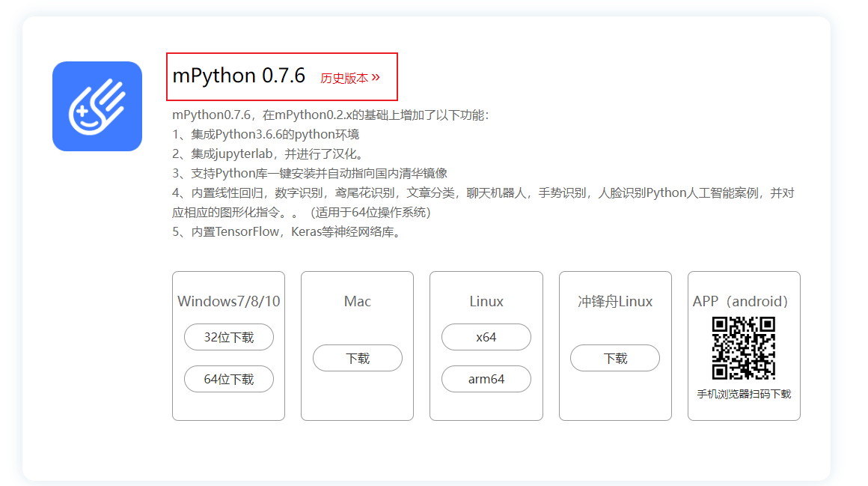Select the 冲锋舟Linux card heading
The width and height of the screenshot is (868, 486).
coord(615,301)
